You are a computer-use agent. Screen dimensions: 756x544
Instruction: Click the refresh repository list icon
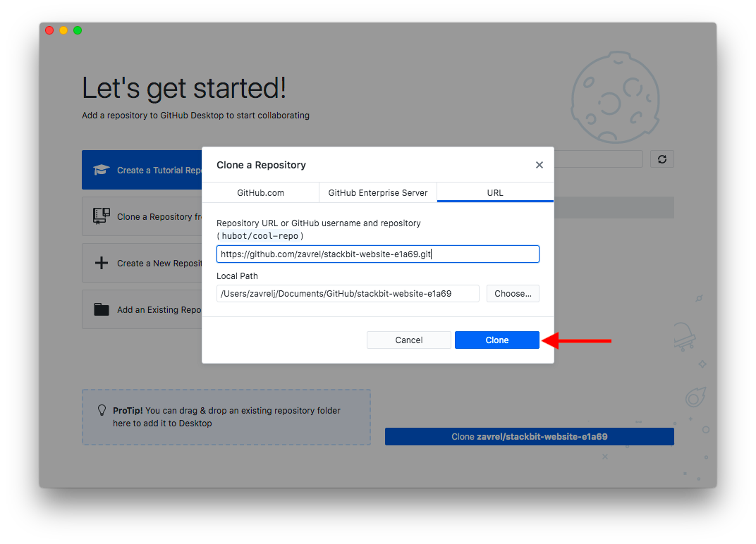coord(662,159)
